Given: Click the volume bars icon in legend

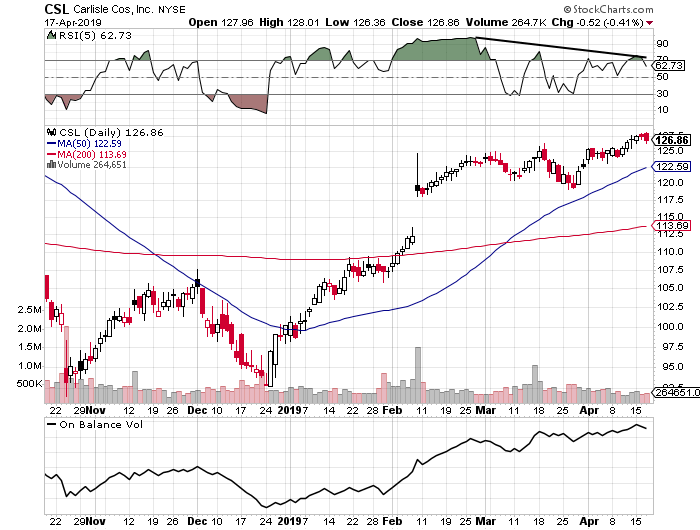Looking at the screenshot, I should [x=51, y=164].
